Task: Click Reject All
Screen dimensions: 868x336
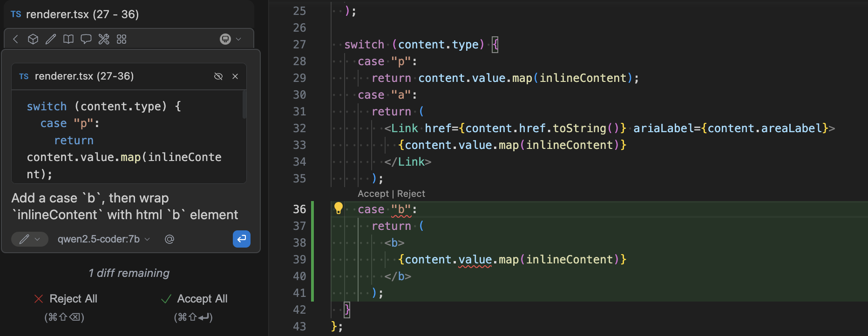Action: pyautogui.click(x=66, y=299)
